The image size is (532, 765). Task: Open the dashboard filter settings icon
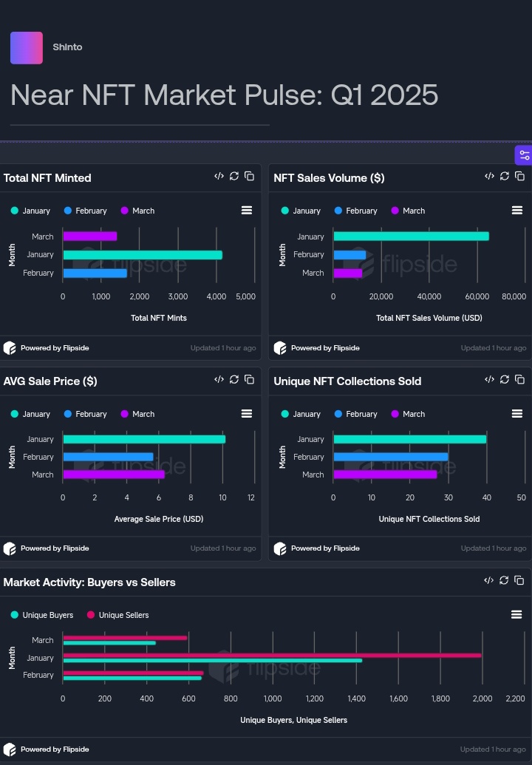tap(524, 156)
